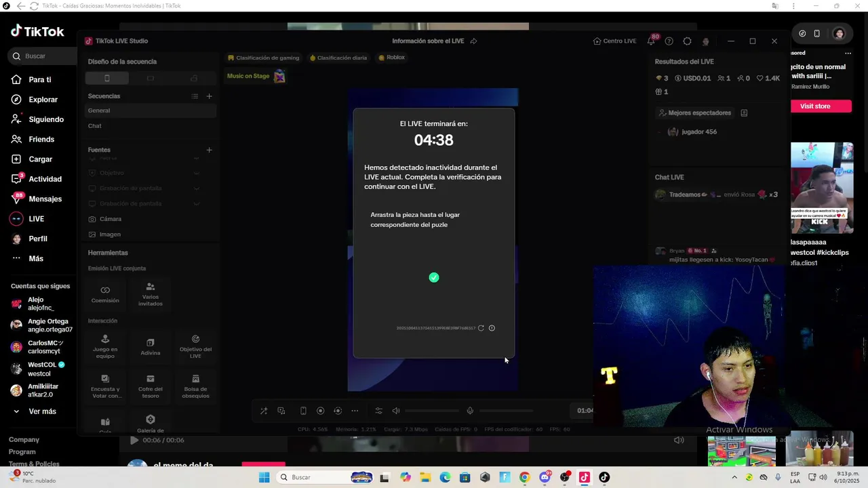868x488 pixels.
Task: Select portrait phone layout in Diseño de la secuencia
Action: tap(106, 78)
